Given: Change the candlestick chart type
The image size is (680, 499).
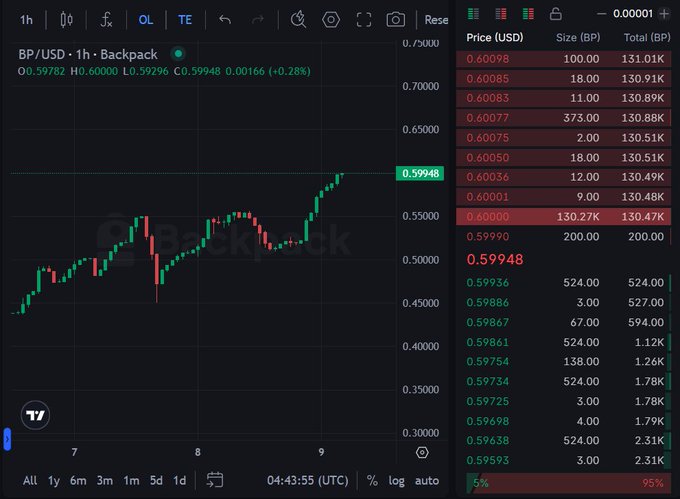Looking at the screenshot, I should 66,20.
